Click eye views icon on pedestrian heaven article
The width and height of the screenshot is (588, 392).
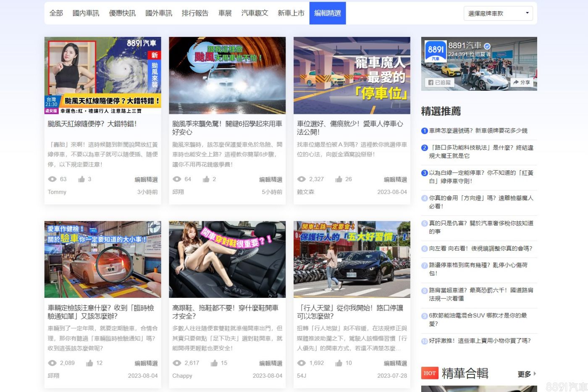(x=302, y=363)
